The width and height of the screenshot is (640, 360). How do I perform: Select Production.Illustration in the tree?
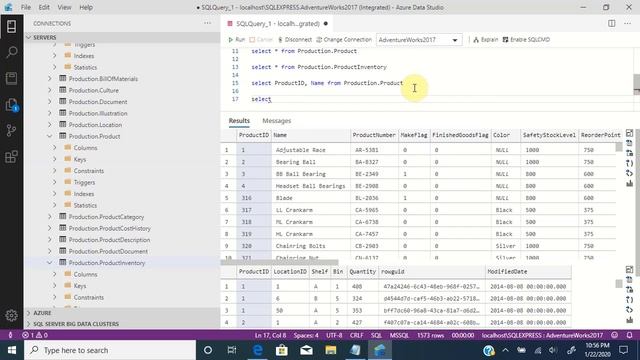(98, 113)
